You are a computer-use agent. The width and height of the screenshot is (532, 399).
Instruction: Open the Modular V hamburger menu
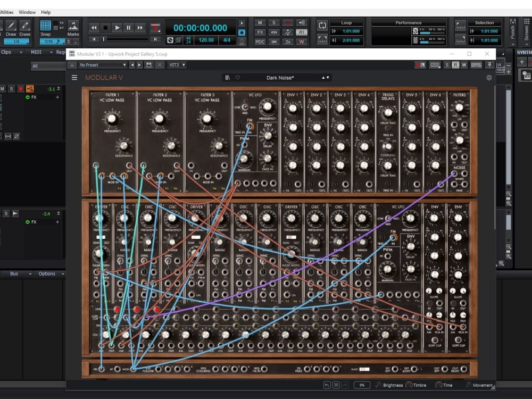tap(74, 78)
